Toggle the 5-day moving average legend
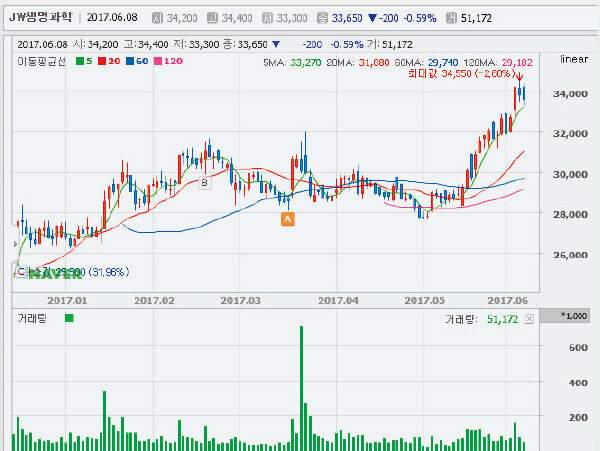 tap(85, 61)
